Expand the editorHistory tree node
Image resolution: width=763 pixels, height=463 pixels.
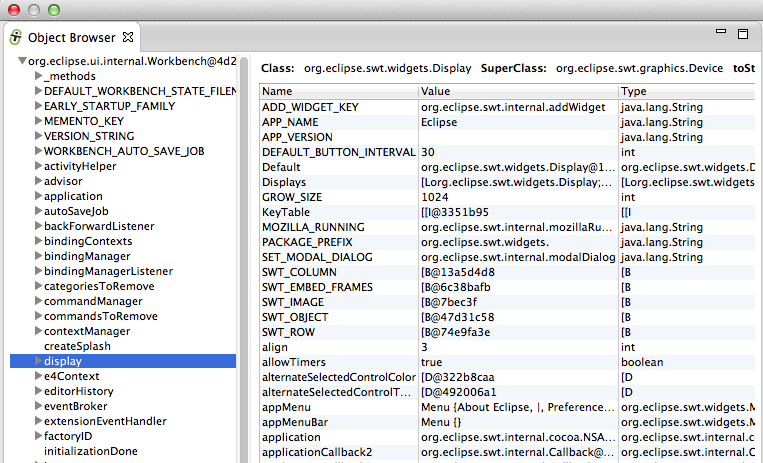point(38,391)
